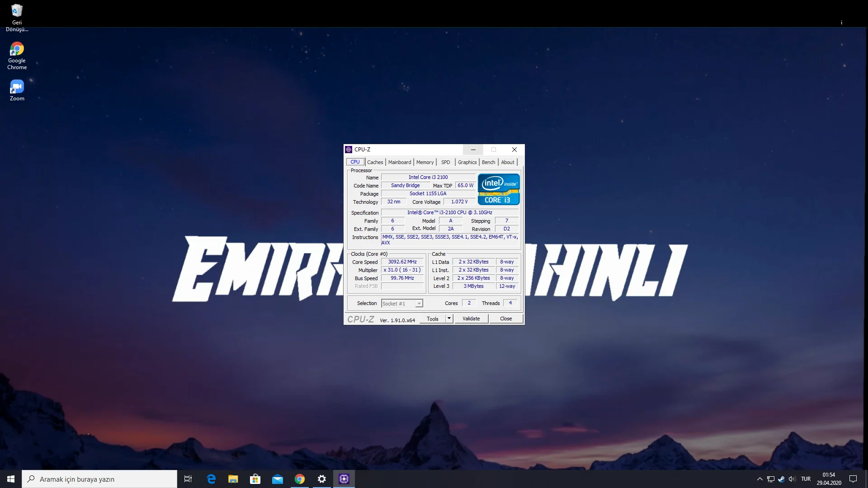This screenshot has height=488, width=868.
Task: Switch to the Memory tab
Action: (x=425, y=162)
